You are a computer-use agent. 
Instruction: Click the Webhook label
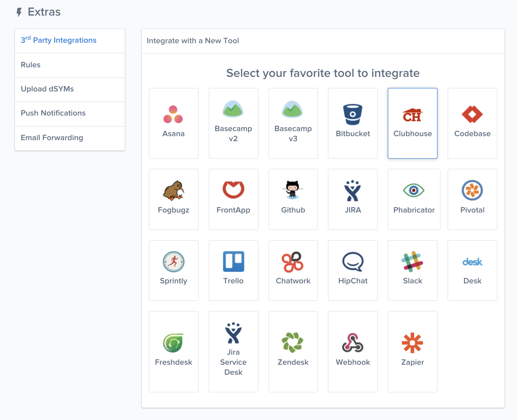[353, 362]
